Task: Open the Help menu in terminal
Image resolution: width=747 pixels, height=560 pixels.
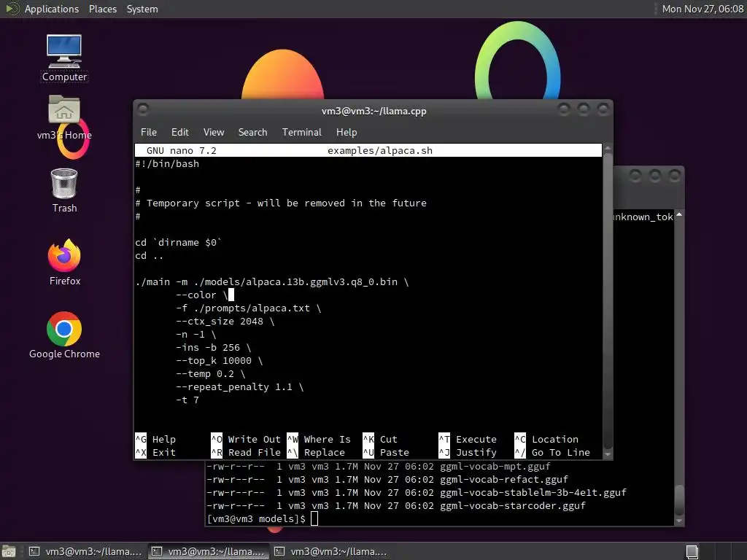Action: pyautogui.click(x=347, y=133)
